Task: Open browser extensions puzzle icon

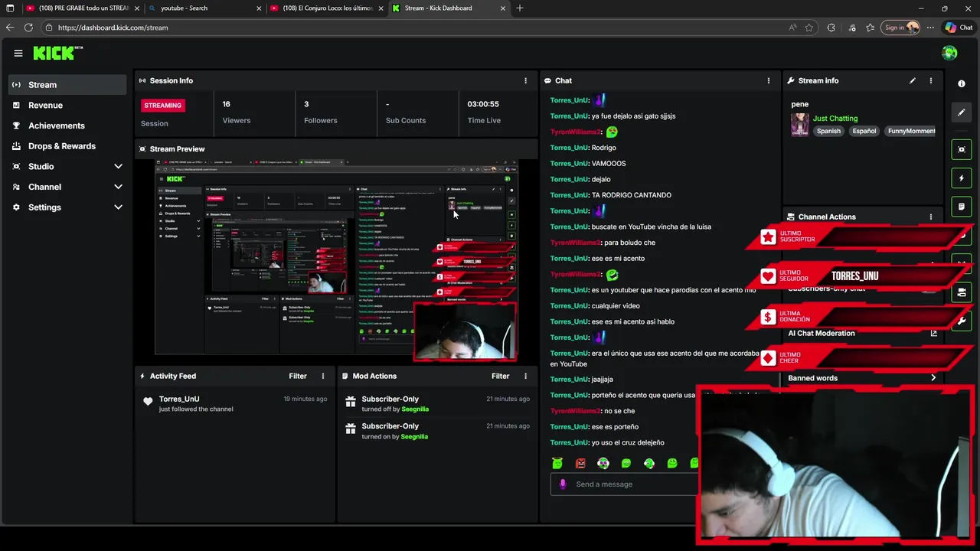Action: [831, 28]
